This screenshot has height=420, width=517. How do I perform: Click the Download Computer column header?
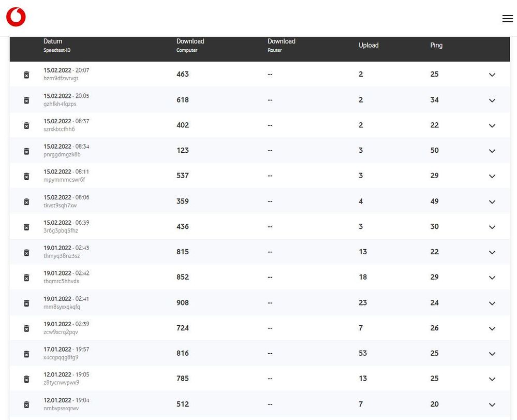pos(190,45)
